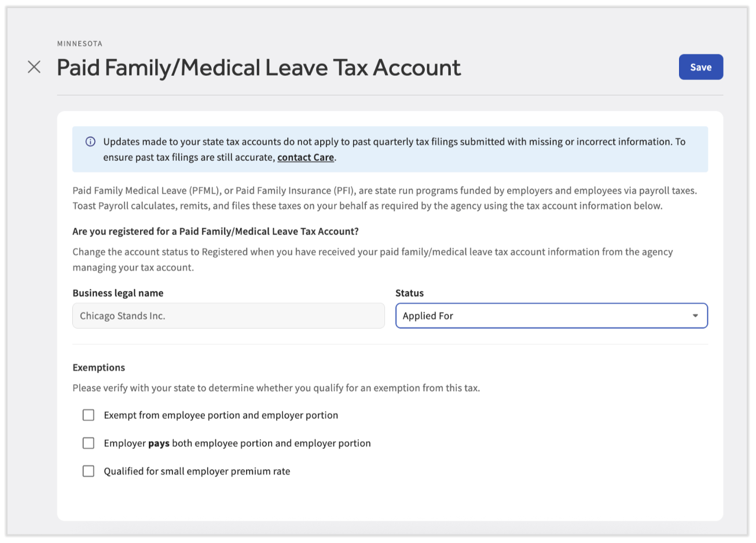Click the "Exempt from employee portion" label text
The width and height of the screenshot is (756, 543).
(x=221, y=416)
